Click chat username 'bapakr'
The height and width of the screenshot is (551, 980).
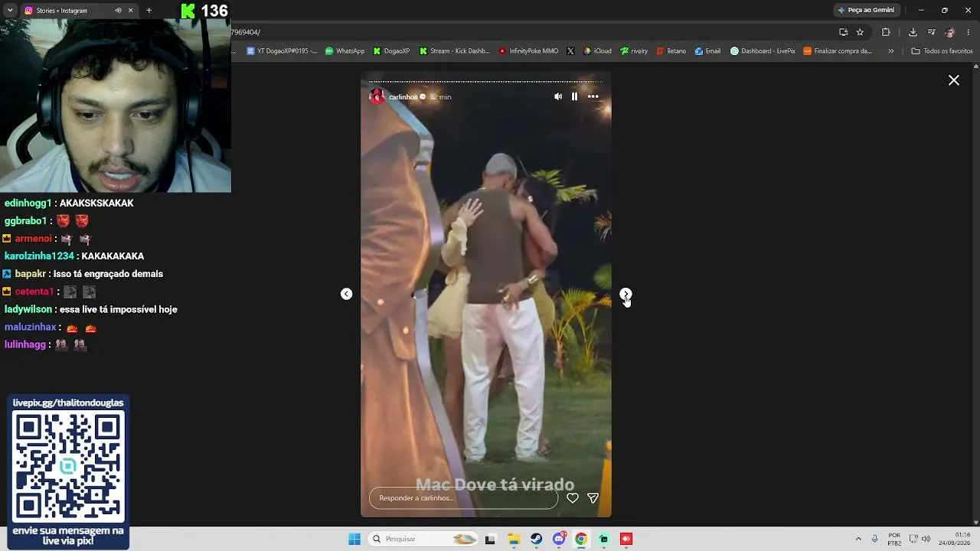[x=31, y=274]
